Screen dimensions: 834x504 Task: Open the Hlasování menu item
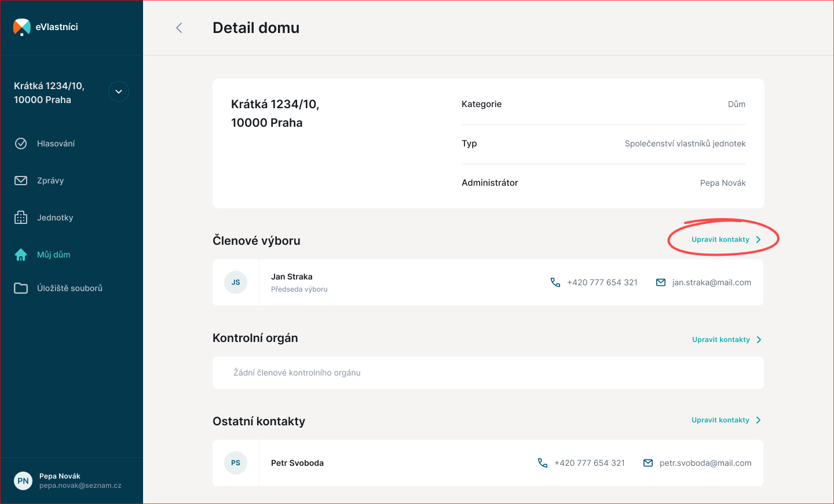click(x=56, y=144)
